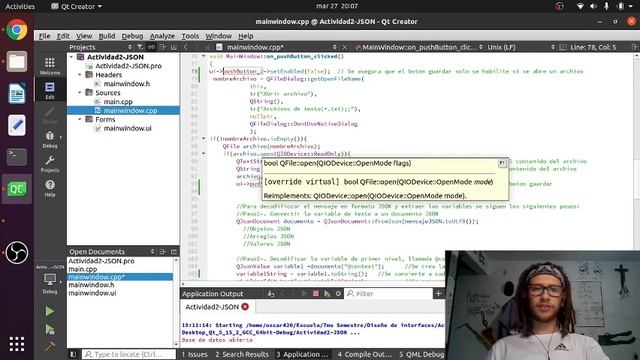640x360 pixels.
Task: Close the Open Documents panel
Action: tap(174, 251)
